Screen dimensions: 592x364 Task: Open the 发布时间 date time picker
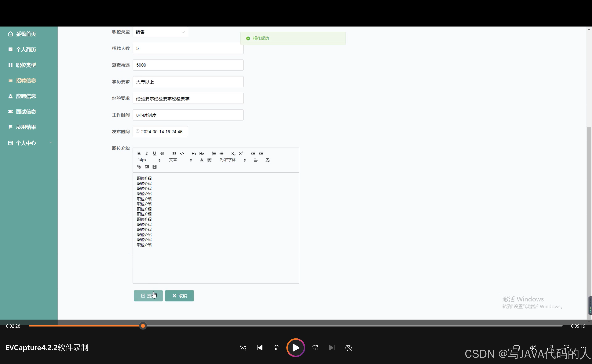pos(160,131)
